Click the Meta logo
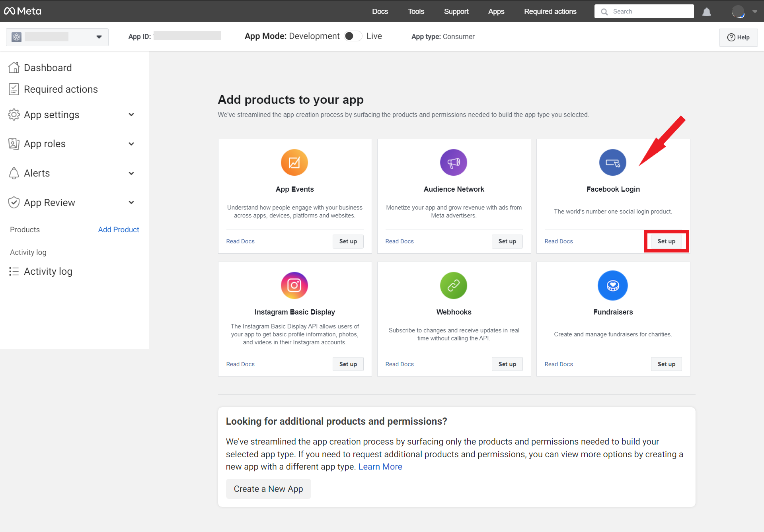The height and width of the screenshot is (532, 764). coord(22,11)
